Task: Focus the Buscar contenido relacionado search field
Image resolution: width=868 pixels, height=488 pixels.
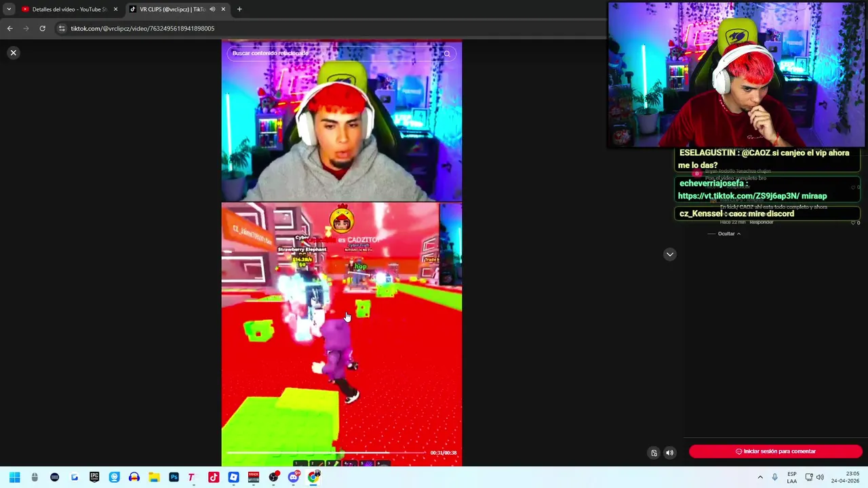Action: point(341,54)
